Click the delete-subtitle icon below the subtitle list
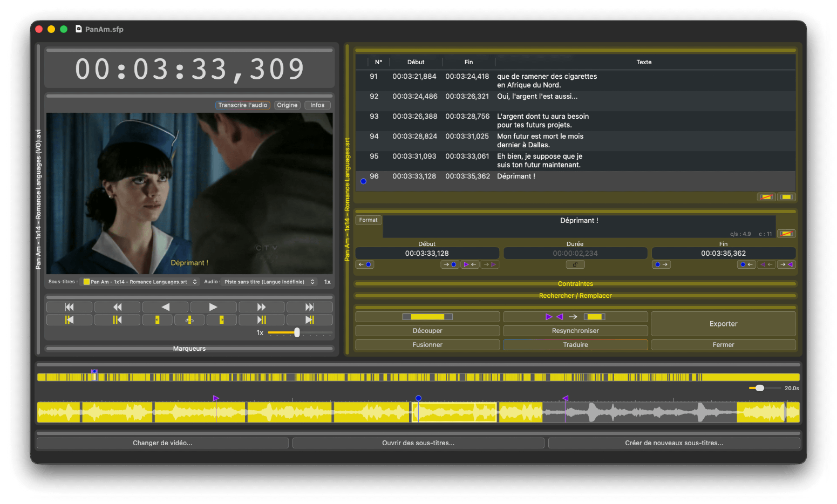 766,197
